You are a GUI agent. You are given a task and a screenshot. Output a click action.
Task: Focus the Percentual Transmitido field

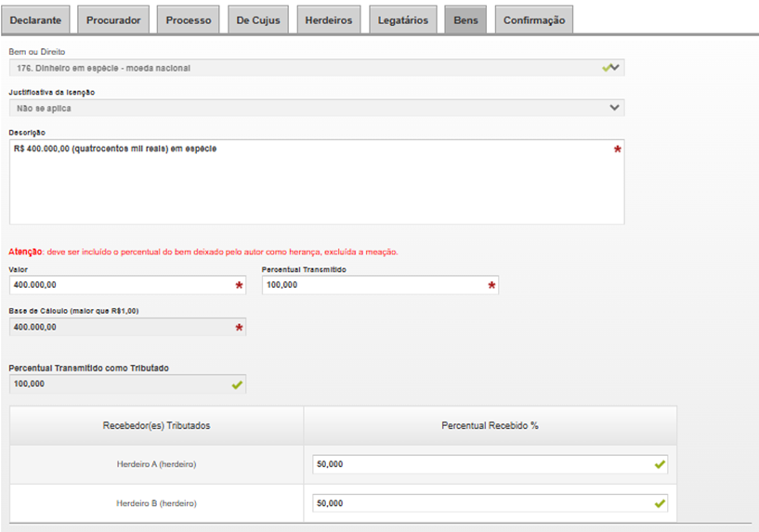point(372,285)
